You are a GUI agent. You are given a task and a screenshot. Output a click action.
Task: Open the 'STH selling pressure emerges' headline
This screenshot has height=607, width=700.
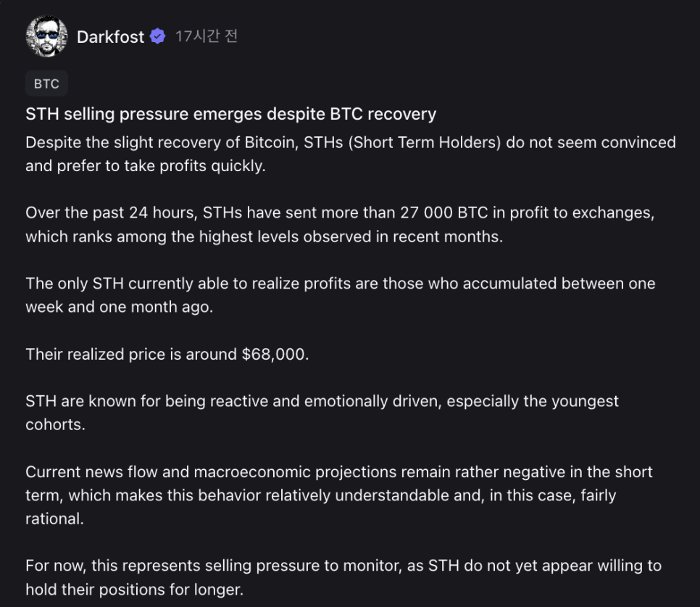[x=230, y=114]
